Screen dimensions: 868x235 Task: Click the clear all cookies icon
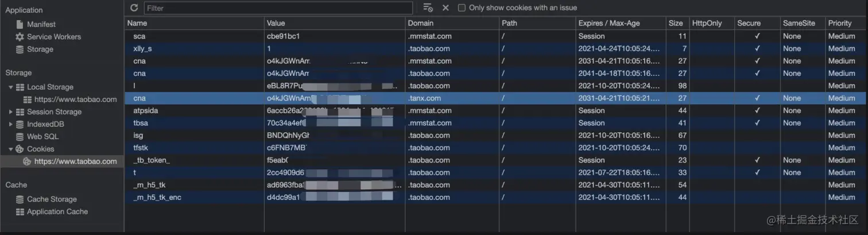[428, 7]
